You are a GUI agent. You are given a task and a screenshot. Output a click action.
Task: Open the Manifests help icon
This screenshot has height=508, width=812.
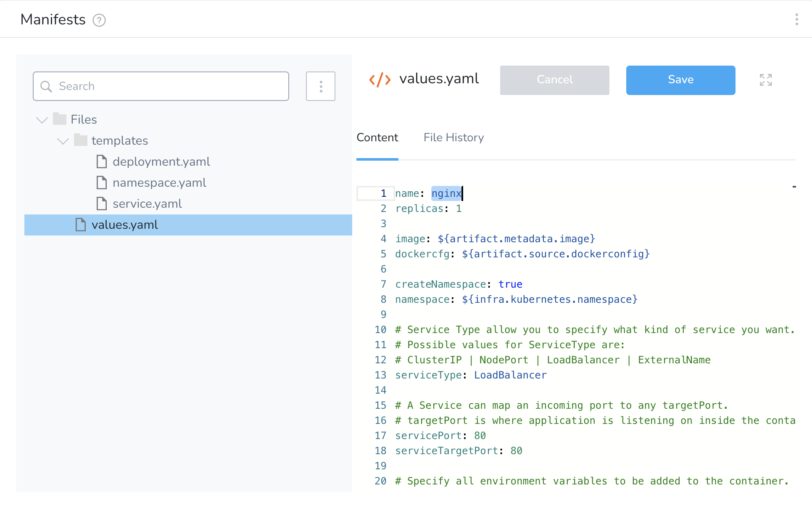coord(99,20)
